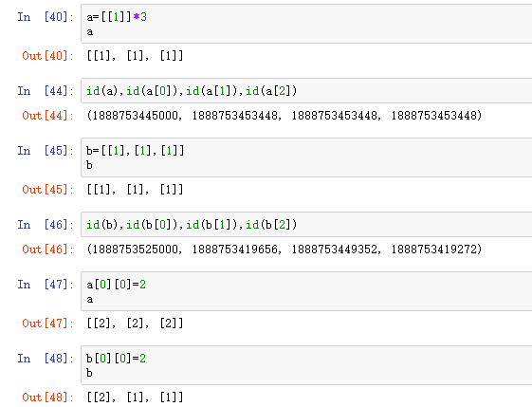The width and height of the screenshot is (532, 407).
Task: Click output value 1888753449352
Action: (334, 250)
